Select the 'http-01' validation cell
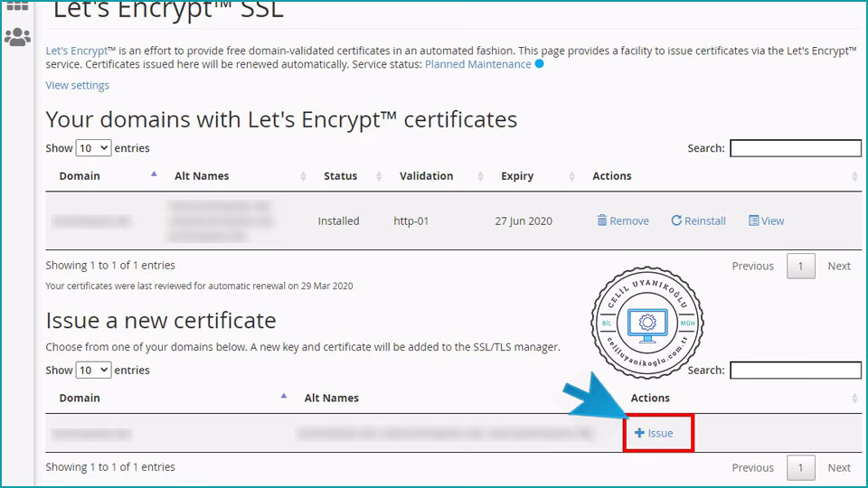868x488 pixels. [x=410, y=221]
